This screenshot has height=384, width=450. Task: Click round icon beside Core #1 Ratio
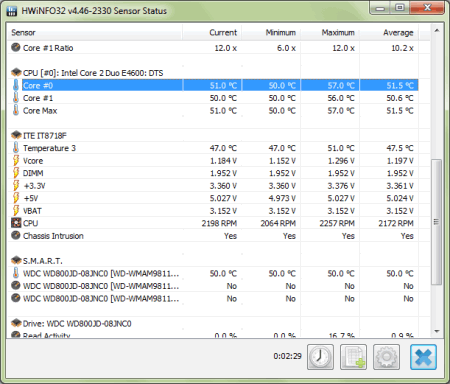click(x=16, y=47)
